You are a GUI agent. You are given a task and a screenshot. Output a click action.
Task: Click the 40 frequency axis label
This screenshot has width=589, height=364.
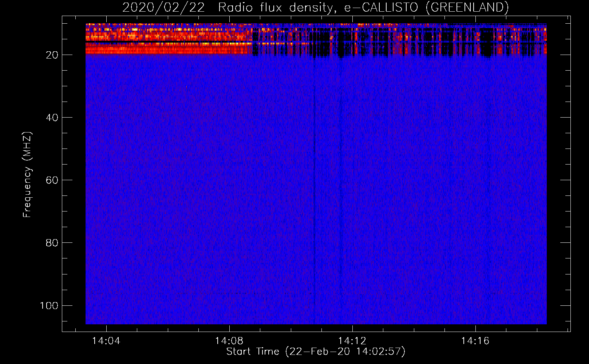(52, 118)
